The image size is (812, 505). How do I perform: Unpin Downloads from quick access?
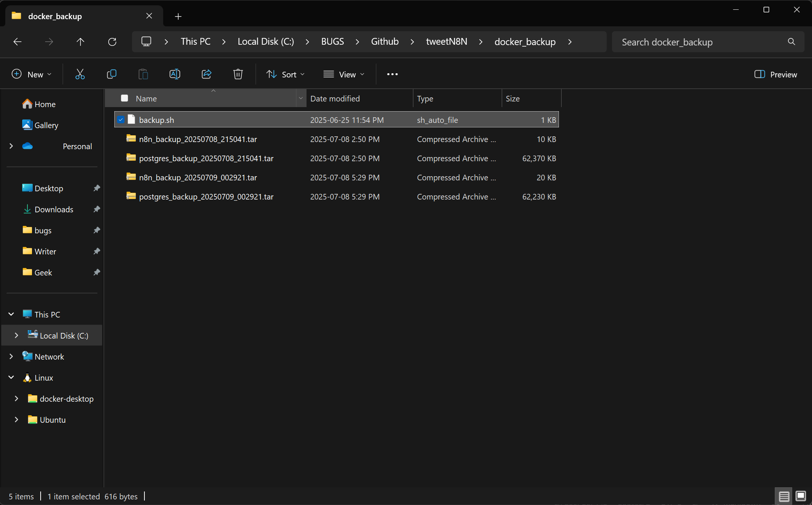[x=97, y=209]
